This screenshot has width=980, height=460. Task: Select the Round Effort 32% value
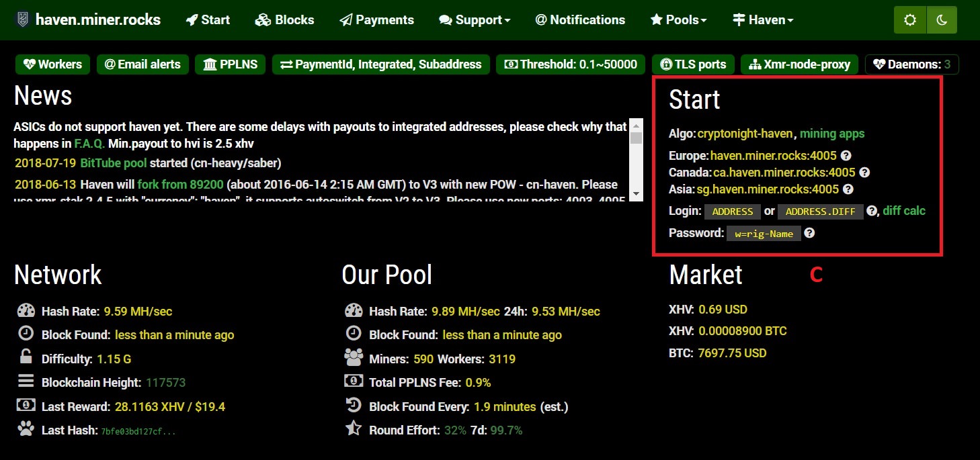[x=455, y=430]
